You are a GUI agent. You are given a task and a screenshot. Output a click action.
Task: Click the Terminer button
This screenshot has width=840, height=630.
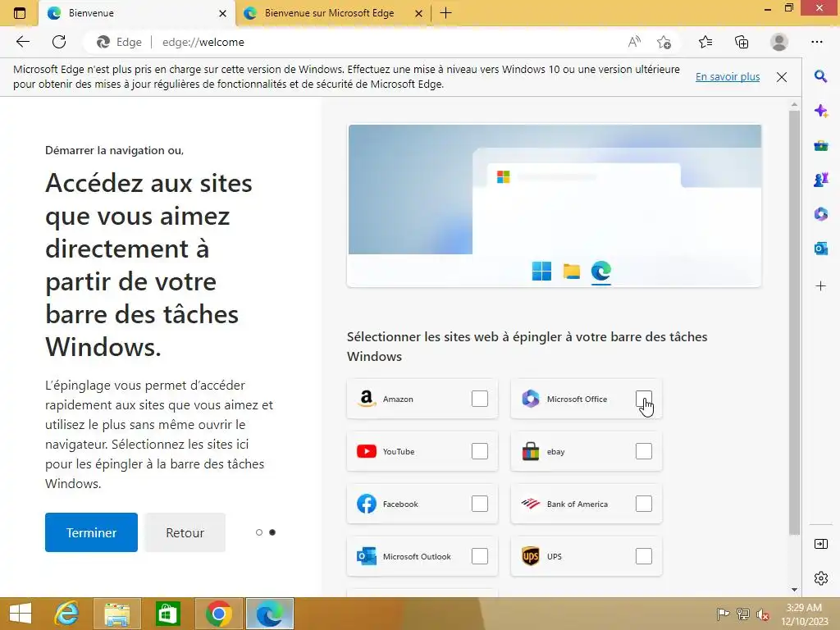[91, 532]
